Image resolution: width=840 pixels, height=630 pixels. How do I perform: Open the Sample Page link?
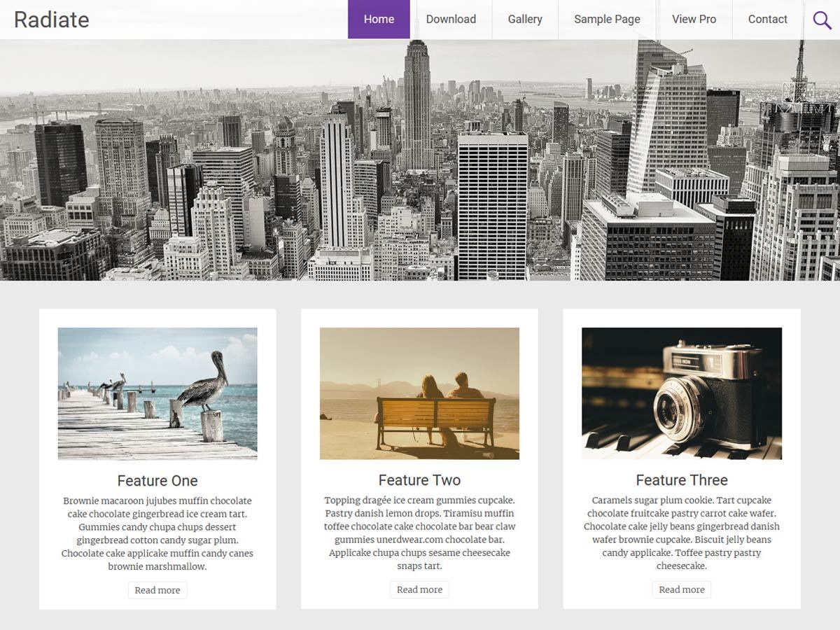tap(606, 20)
